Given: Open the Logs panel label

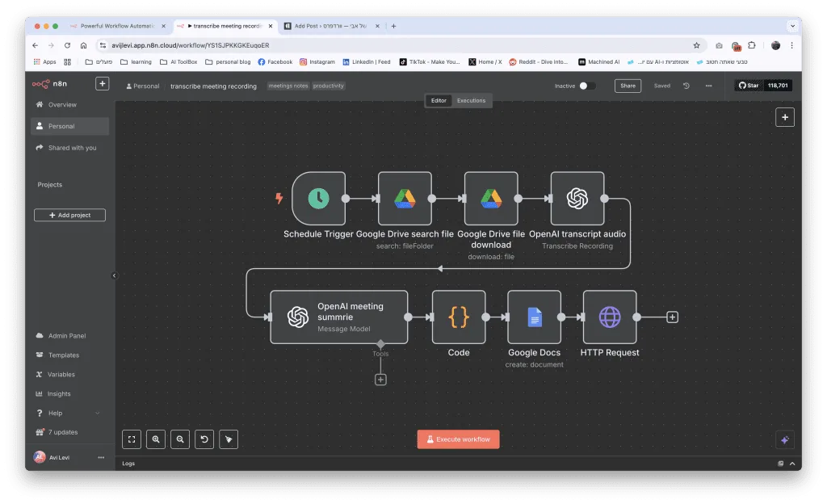Looking at the screenshot, I should coord(128,464).
